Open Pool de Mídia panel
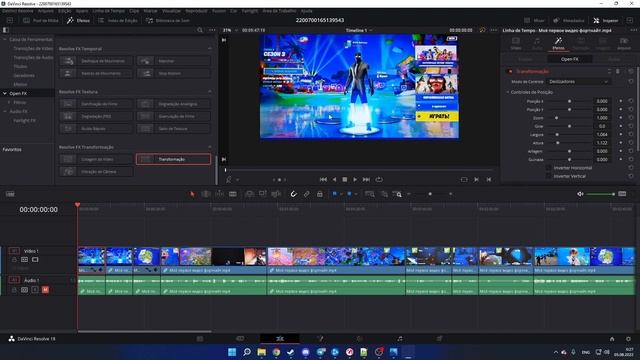The image size is (640, 360). [41, 20]
